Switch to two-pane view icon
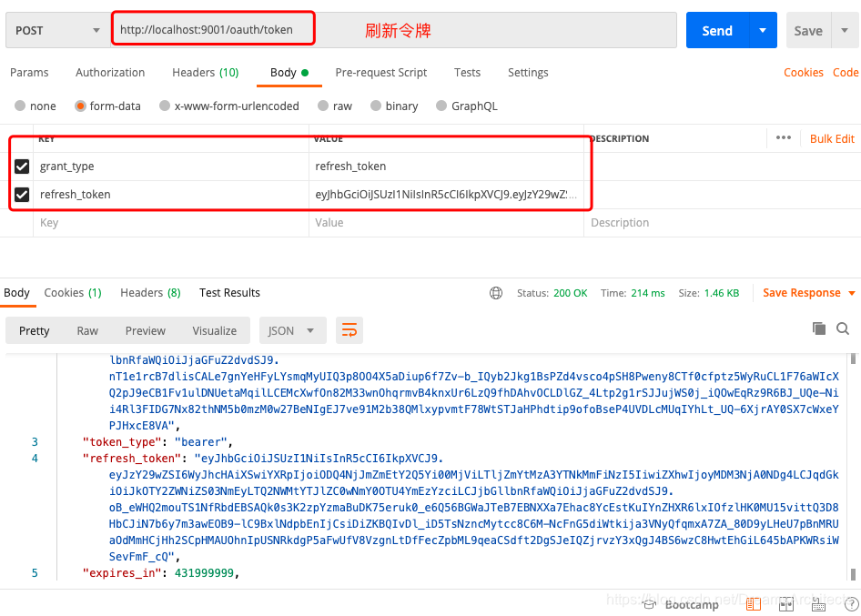The height and width of the screenshot is (616, 861). [x=785, y=604]
